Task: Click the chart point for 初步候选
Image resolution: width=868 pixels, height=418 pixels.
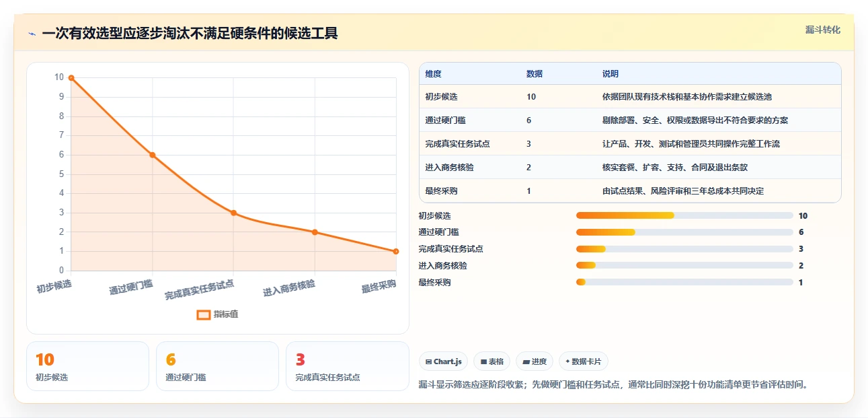Action: (x=71, y=78)
